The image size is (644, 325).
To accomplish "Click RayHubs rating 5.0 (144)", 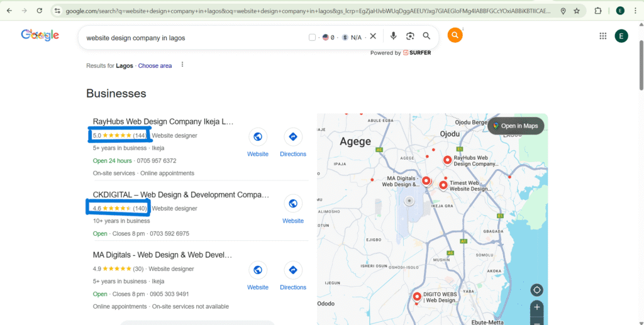I will click(x=119, y=135).
